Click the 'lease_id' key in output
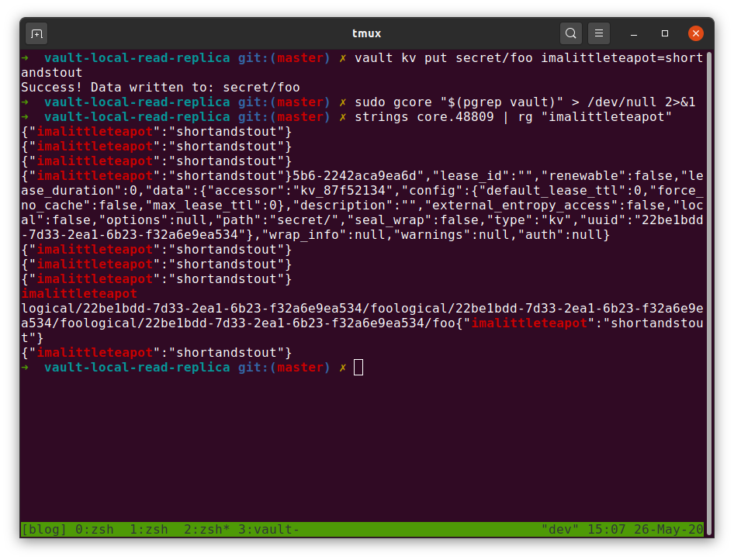The height and width of the screenshot is (560, 734). click(x=471, y=176)
